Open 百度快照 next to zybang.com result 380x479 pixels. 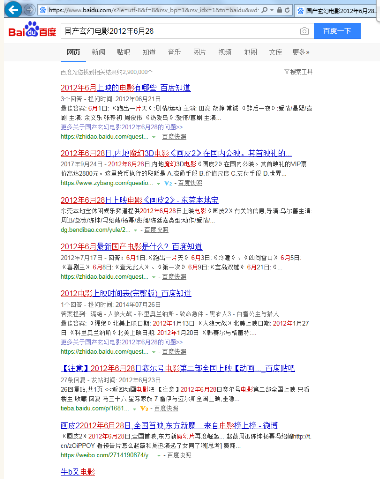point(190,183)
